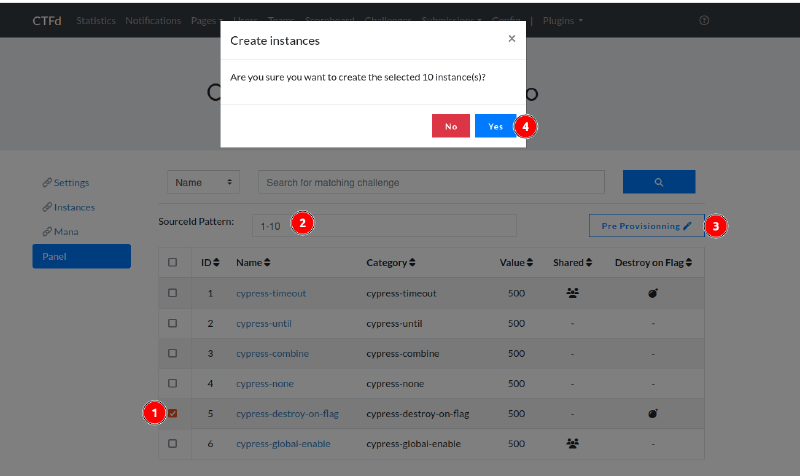800x476 pixels.
Task: Focus the SourceId Pattern input field
Action: pos(384,226)
